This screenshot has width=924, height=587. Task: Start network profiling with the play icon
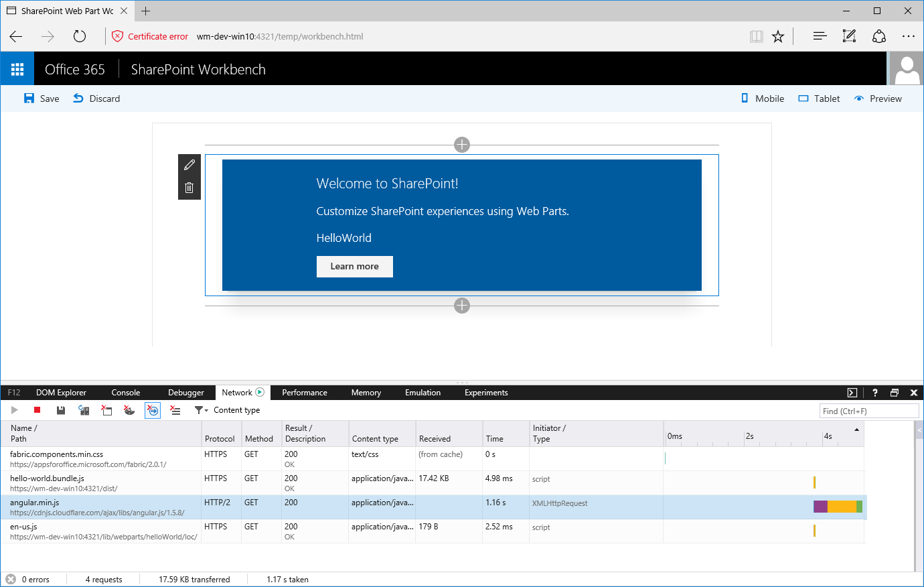click(15, 410)
